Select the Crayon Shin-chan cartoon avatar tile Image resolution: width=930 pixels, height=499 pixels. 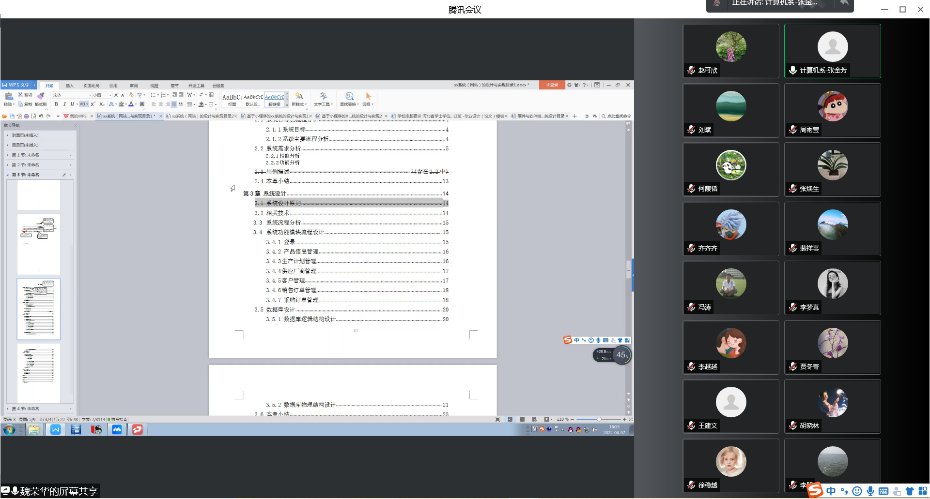[833, 106]
